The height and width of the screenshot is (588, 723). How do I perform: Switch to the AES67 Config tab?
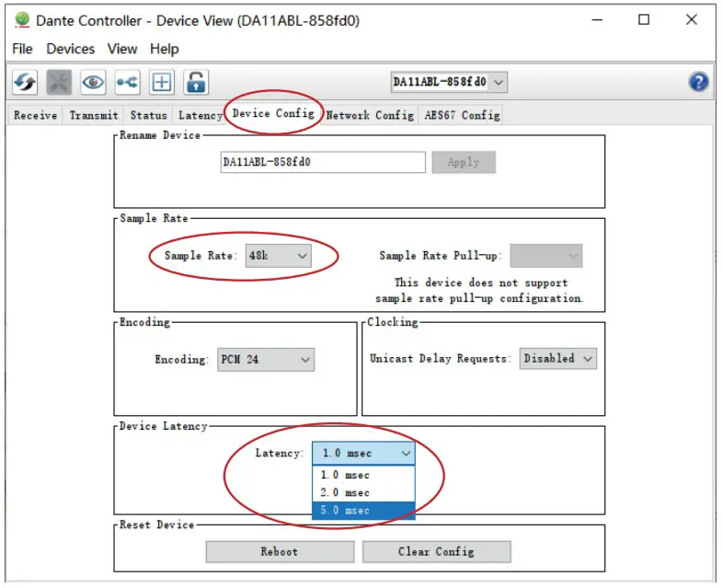click(x=462, y=115)
